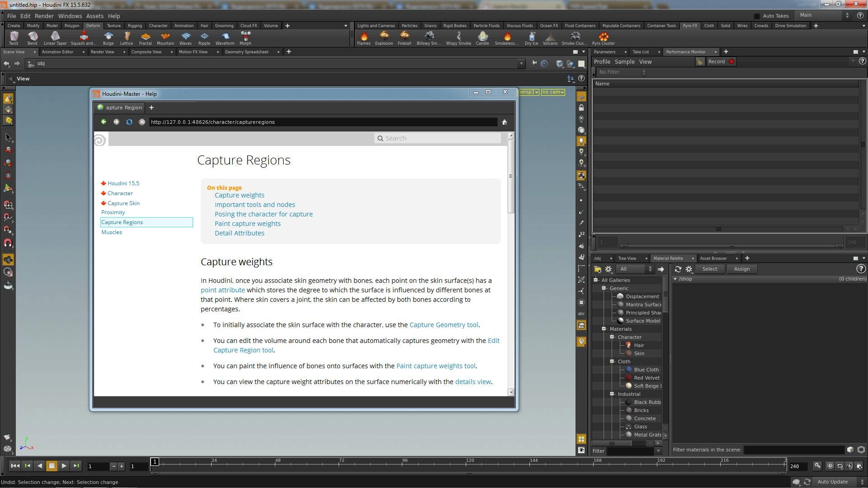Stop loading the help page

142,122
